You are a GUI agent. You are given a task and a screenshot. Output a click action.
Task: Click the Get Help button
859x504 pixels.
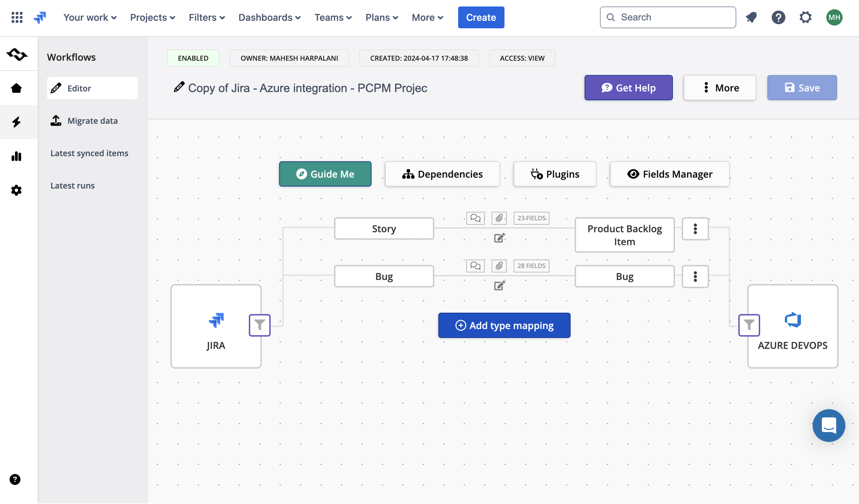pos(629,88)
